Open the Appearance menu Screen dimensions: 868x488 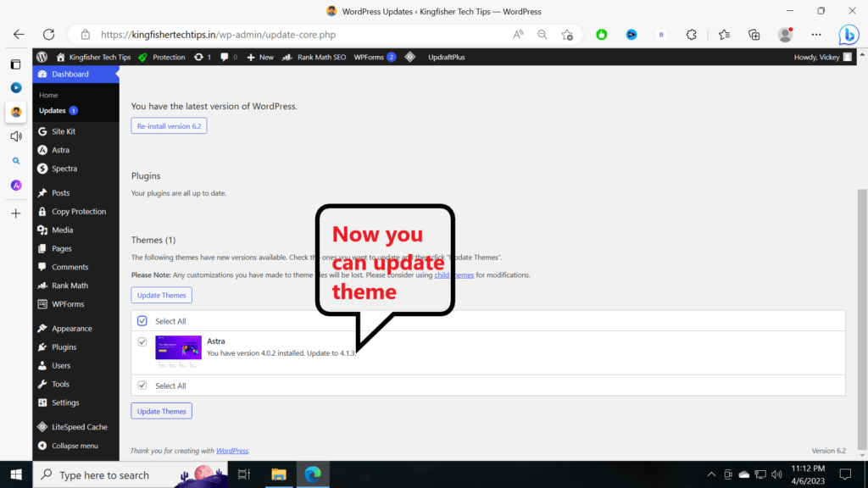click(75, 329)
